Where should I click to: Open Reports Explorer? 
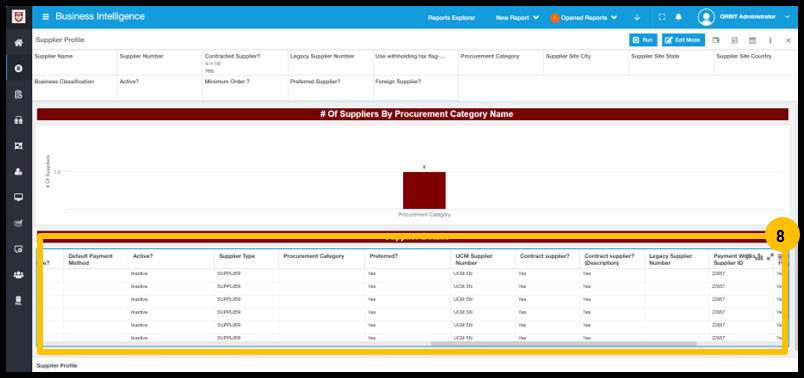[451, 17]
